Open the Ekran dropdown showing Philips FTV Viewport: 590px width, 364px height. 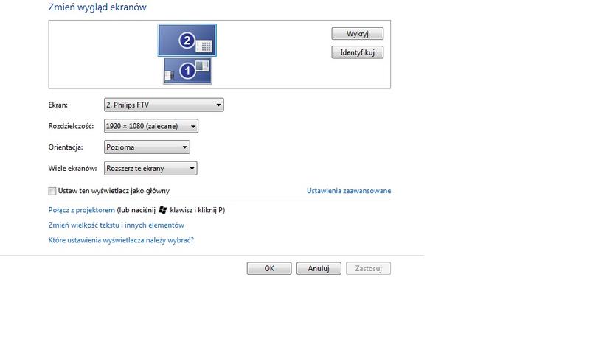click(164, 105)
